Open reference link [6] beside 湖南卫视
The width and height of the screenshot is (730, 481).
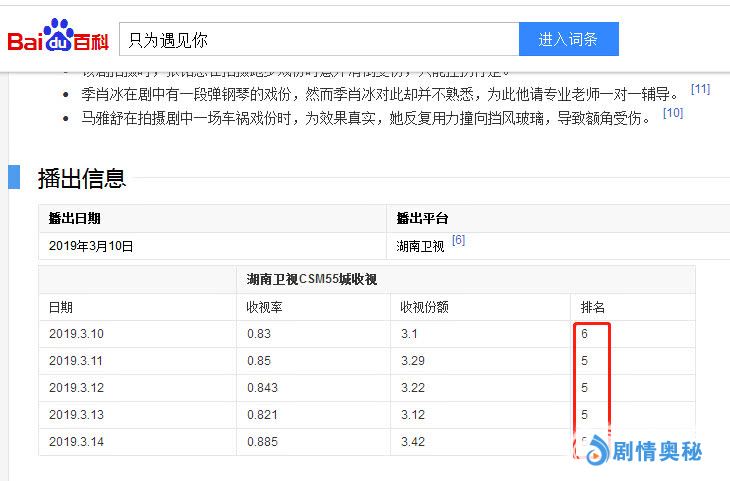click(x=458, y=241)
